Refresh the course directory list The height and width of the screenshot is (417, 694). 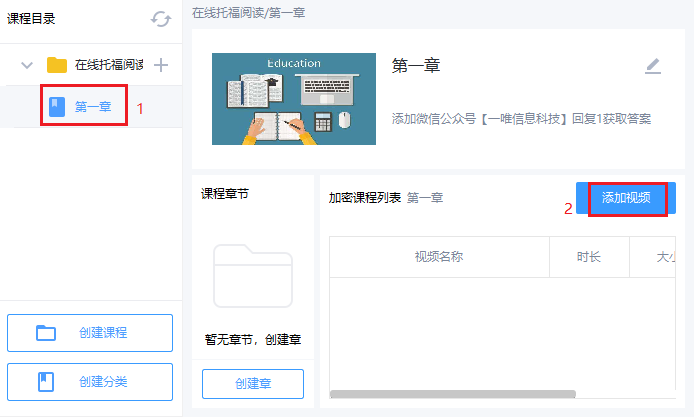coord(161,19)
